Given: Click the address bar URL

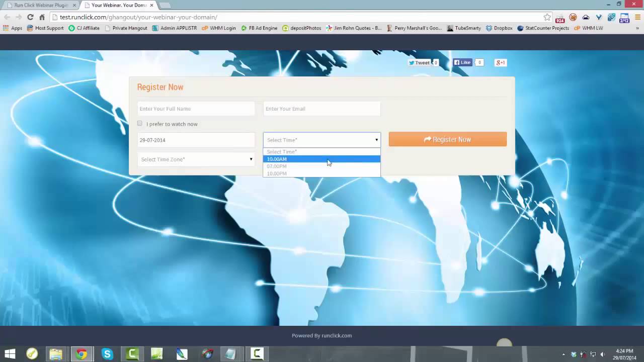Looking at the screenshot, I should [x=138, y=17].
